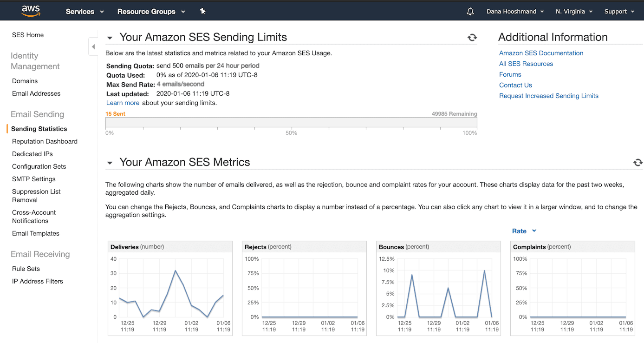Image resolution: width=644 pixels, height=343 pixels.
Task: Open Domains under Identity Management
Action: [25, 81]
